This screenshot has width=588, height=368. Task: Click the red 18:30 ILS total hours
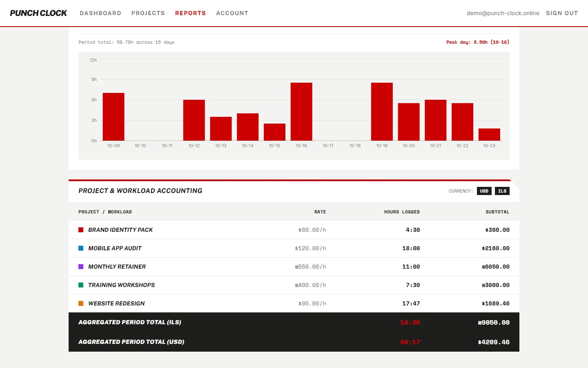(x=410, y=323)
